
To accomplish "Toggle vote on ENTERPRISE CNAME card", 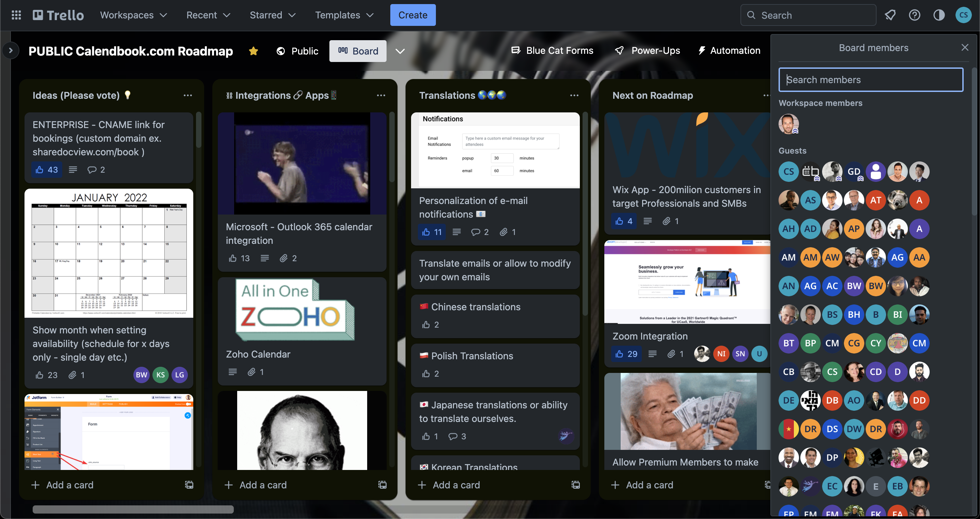I will coord(46,170).
